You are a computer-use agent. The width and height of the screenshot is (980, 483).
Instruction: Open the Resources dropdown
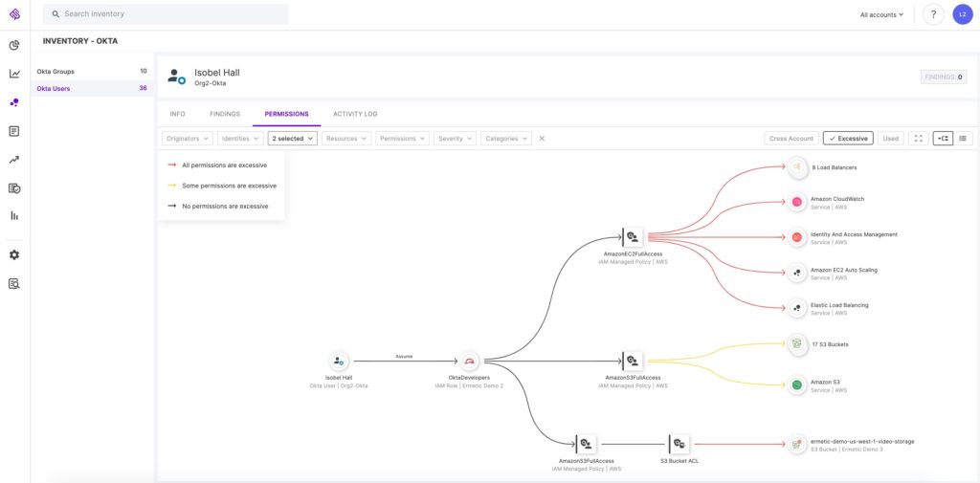(x=346, y=138)
